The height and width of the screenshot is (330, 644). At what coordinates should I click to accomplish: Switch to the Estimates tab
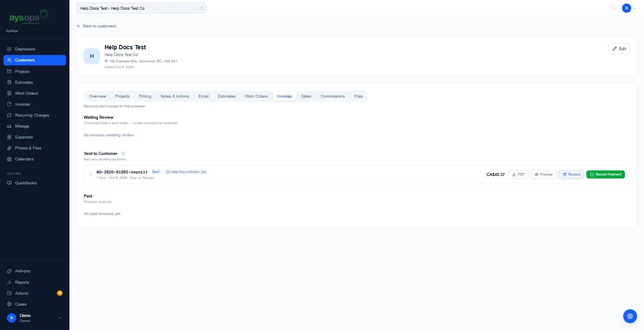point(226,96)
